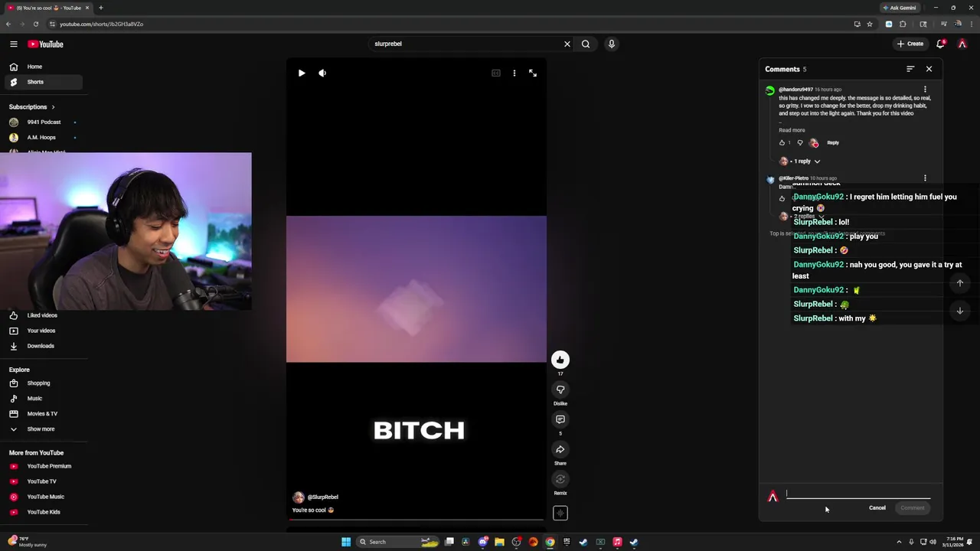Toggle the Short's comments panel icon
980x551 pixels.
coord(560,419)
